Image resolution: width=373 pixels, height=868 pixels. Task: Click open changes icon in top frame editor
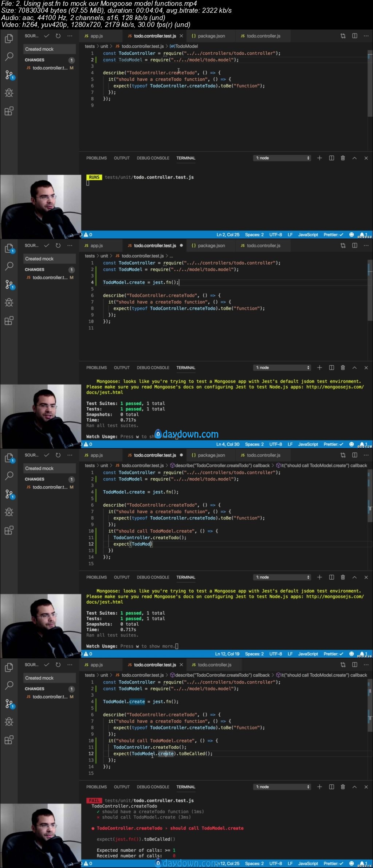pyautogui.click(x=343, y=36)
